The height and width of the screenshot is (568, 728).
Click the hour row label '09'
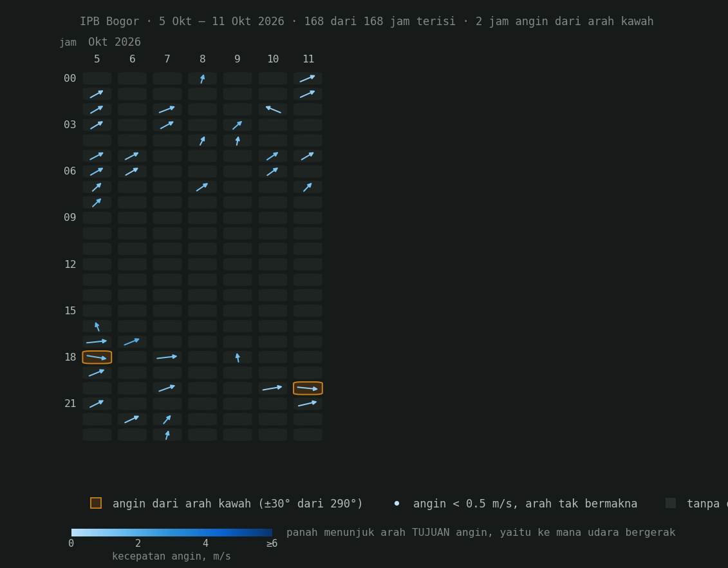70,218
